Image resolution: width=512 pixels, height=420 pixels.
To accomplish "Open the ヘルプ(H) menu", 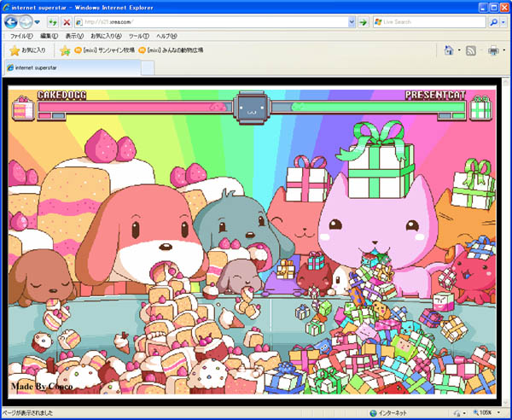I will coord(166,36).
